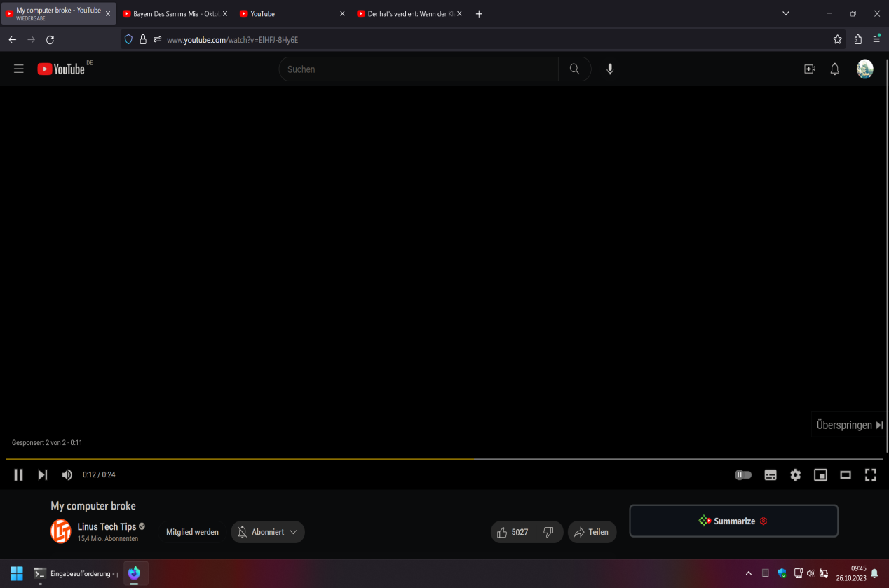
Task: Share the video via Teilen
Action: 592,532
